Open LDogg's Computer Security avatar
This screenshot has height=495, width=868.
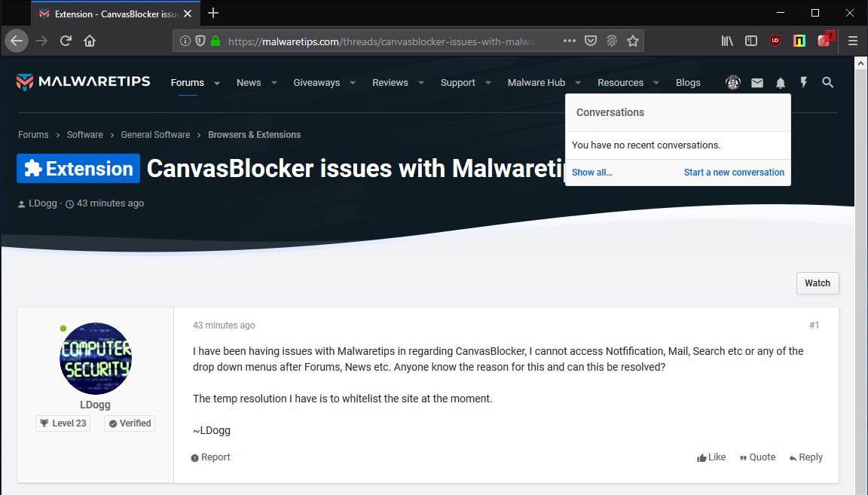pyautogui.click(x=95, y=358)
